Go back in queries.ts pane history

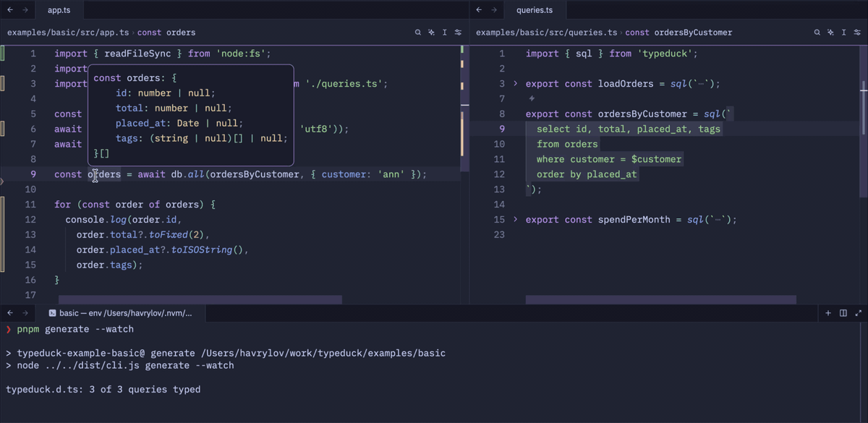(479, 10)
